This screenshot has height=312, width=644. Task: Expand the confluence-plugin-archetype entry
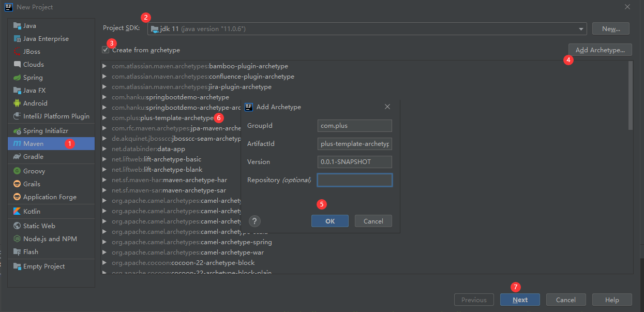coord(104,77)
